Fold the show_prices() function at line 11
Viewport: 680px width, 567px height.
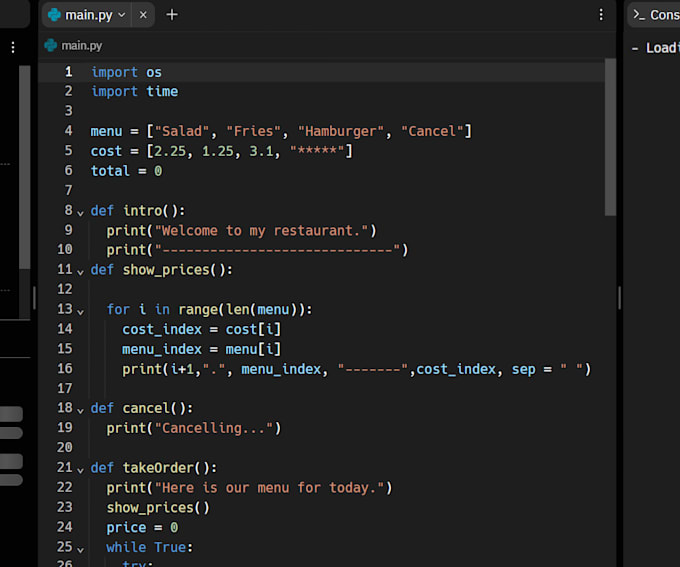pyautogui.click(x=80, y=271)
